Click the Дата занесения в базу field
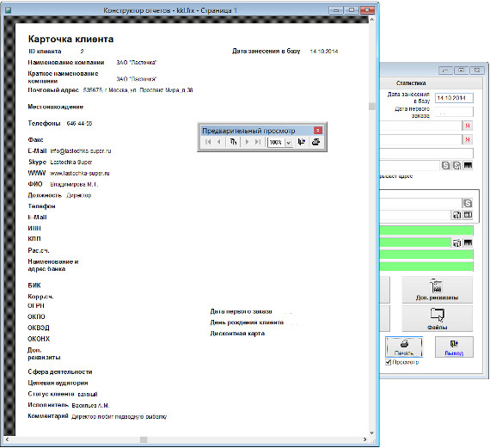This screenshot has width=490, height=448. 454,98
